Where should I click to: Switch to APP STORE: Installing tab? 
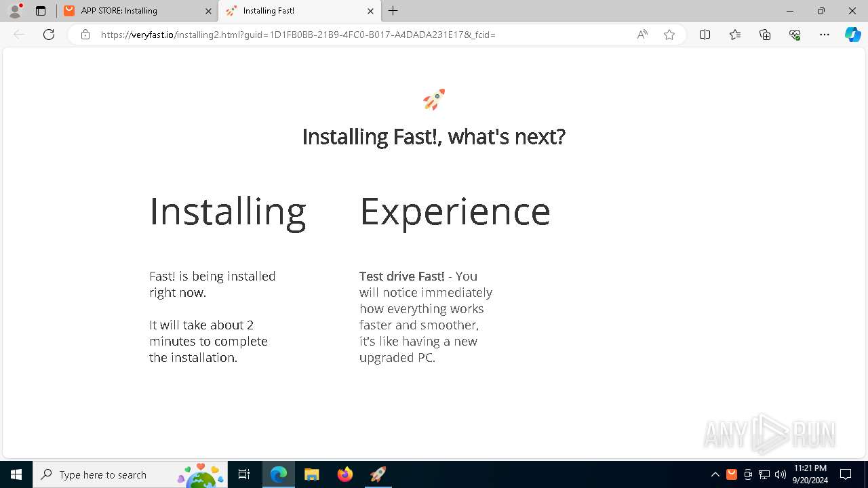[138, 11]
